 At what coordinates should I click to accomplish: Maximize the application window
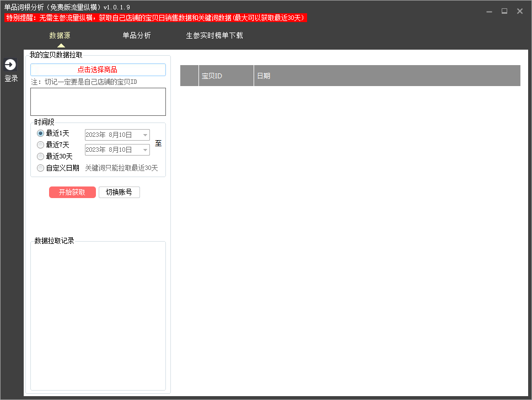pyautogui.click(x=504, y=11)
